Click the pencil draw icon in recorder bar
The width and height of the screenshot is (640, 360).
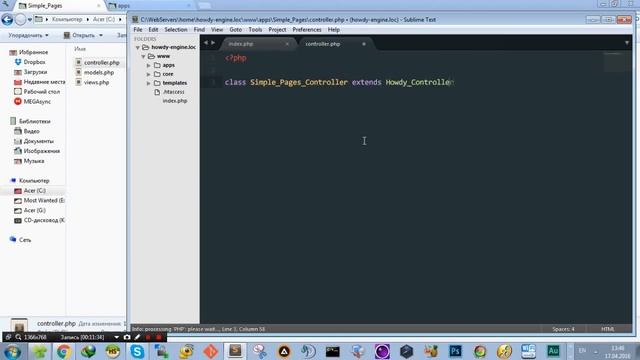(137, 337)
